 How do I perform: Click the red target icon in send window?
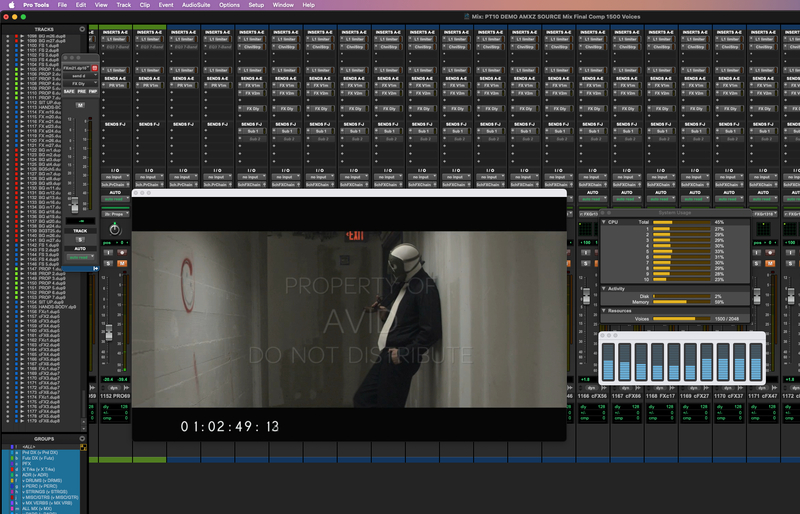pyautogui.click(x=94, y=68)
